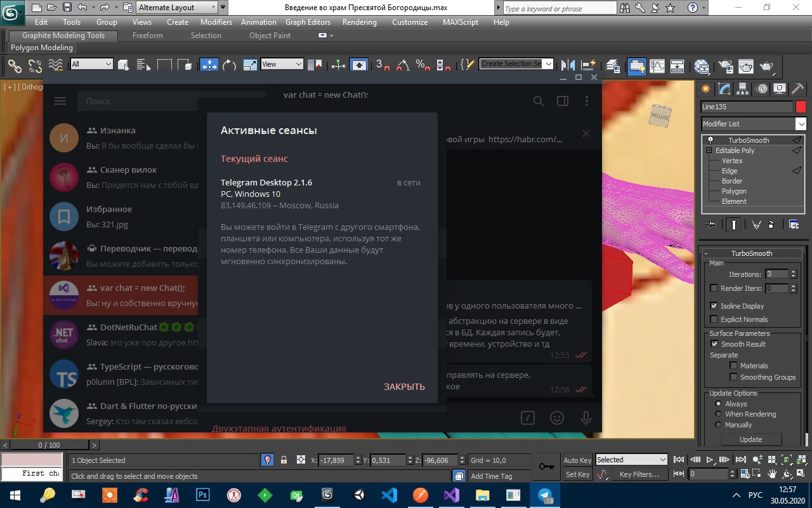This screenshot has height=508, width=812.
Task: Open the Utilities hammer panel tab
Action: click(x=798, y=89)
